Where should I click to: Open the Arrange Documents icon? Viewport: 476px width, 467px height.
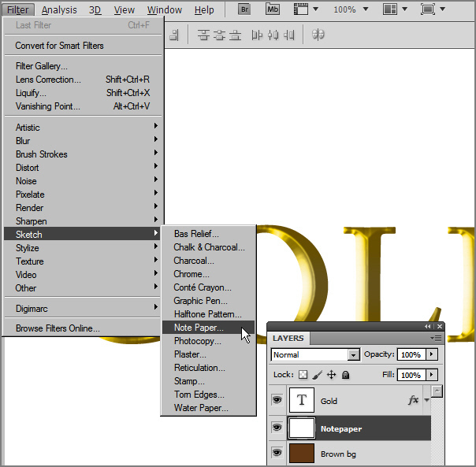[390, 9]
